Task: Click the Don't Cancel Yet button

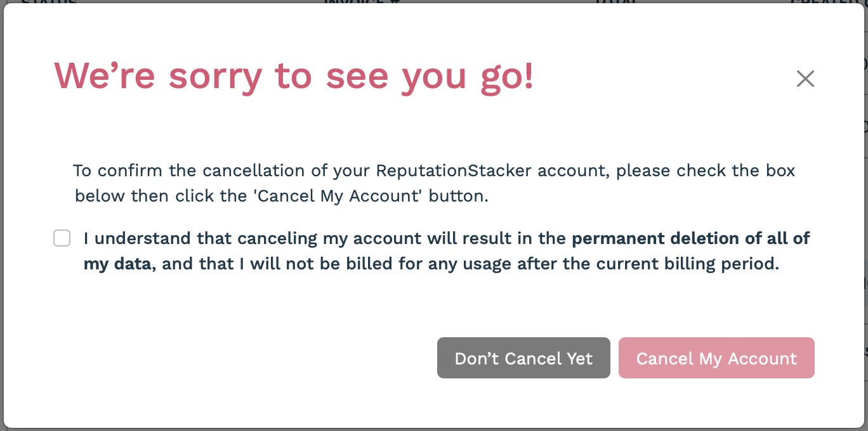Action: coord(523,358)
